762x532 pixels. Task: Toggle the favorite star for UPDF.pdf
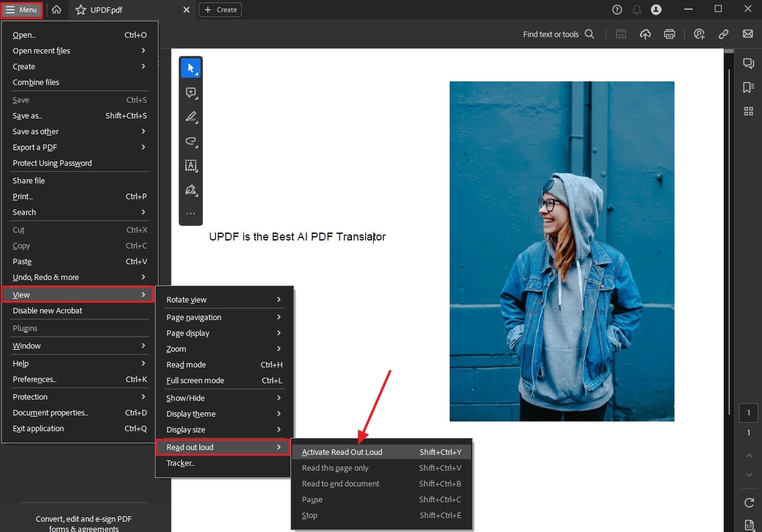(x=80, y=10)
